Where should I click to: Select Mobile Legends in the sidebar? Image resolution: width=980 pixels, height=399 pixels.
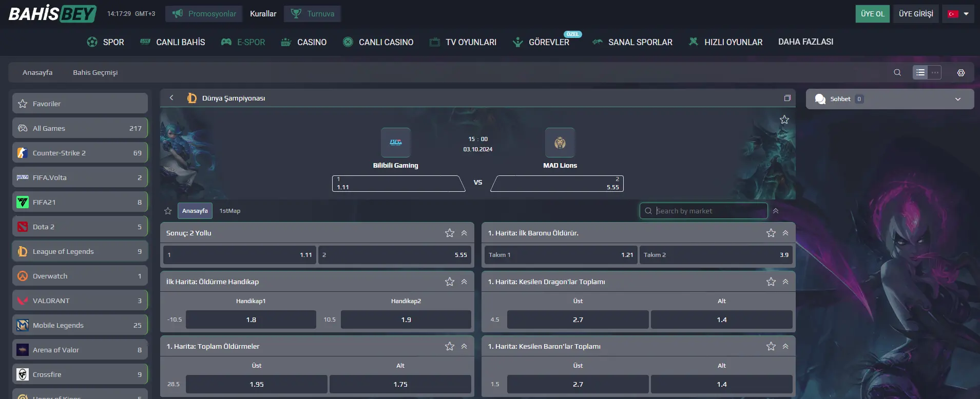pos(80,325)
